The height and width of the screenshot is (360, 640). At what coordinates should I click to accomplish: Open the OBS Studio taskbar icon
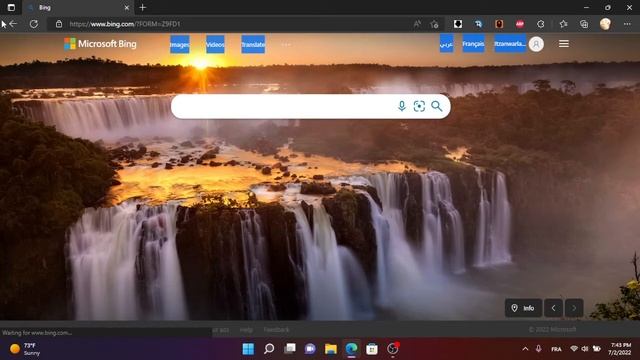tap(393, 349)
